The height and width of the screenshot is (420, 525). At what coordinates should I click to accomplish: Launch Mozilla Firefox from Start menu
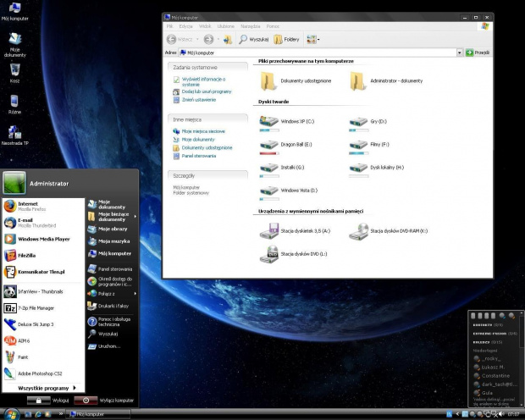pos(43,206)
